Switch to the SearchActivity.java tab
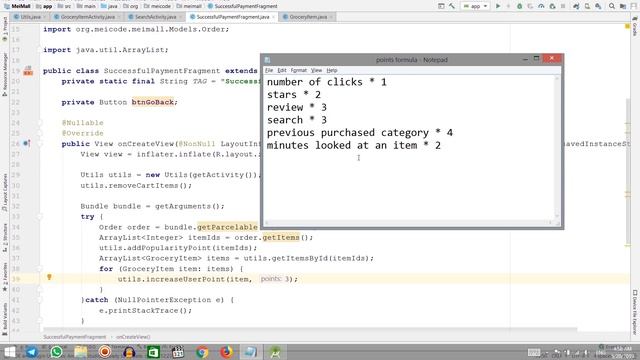640x360 pixels. 156,17
